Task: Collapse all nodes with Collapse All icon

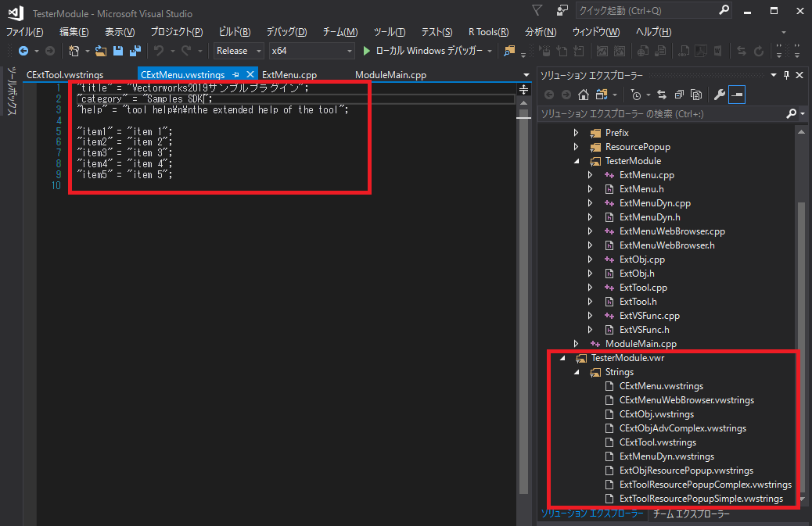Action: 679,95
